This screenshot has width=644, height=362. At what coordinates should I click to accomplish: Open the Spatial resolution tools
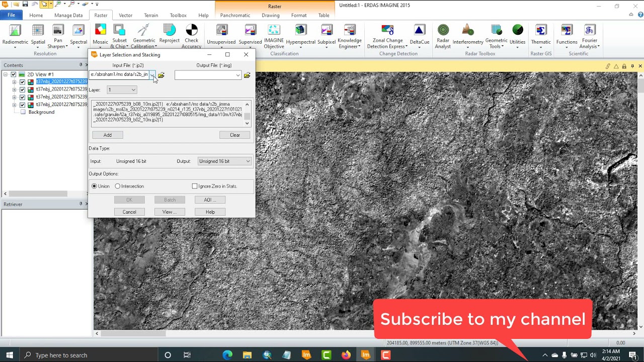tap(38, 36)
